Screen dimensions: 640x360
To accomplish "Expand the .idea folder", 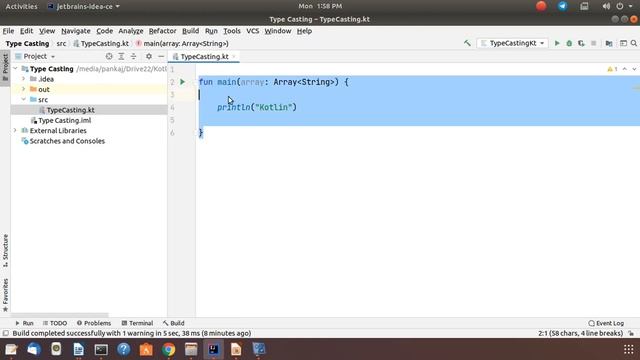I will pos(24,79).
